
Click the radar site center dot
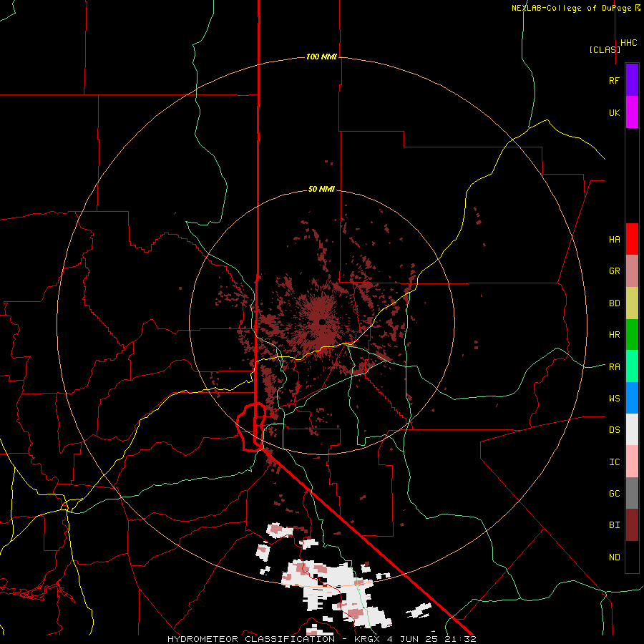322,321
